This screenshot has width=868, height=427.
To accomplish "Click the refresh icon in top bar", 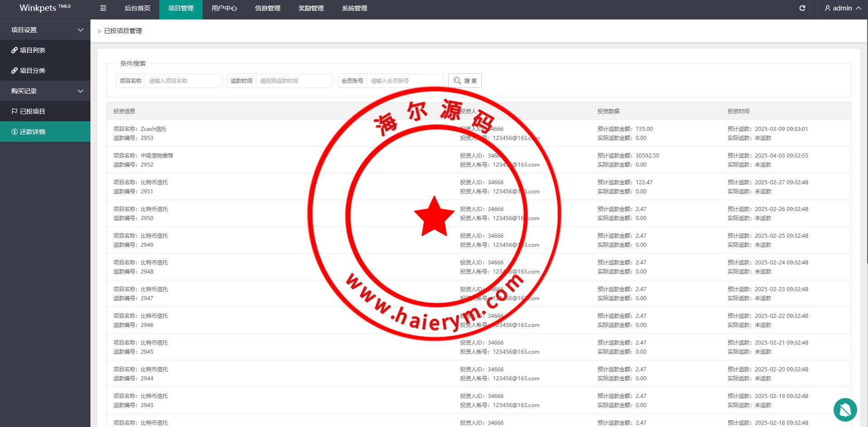I will coord(802,8).
